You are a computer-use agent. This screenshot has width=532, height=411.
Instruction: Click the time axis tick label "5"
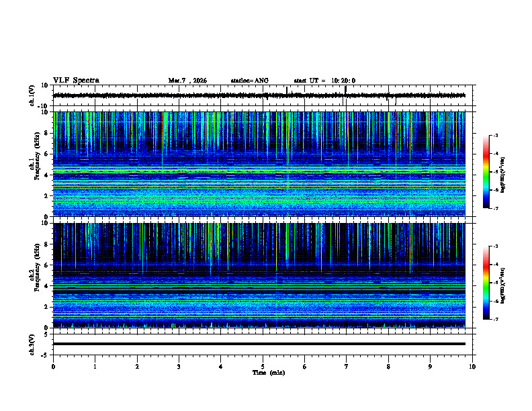tap(263, 367)
